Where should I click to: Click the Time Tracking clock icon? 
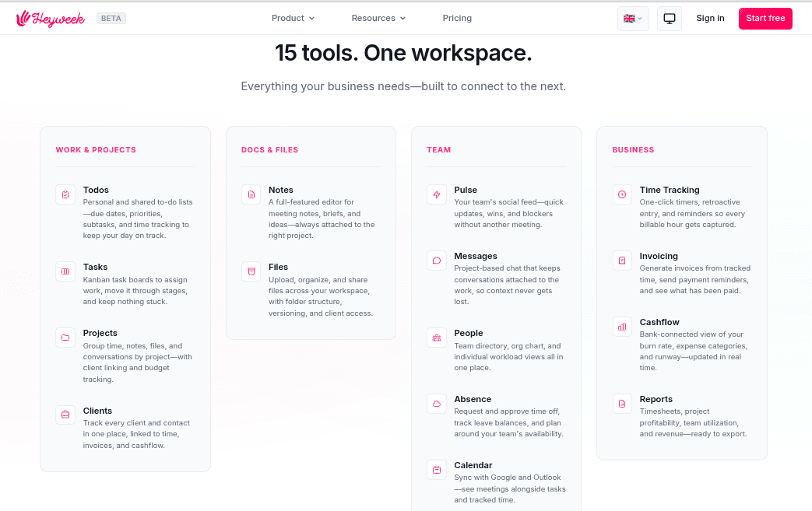click(622, 194)
